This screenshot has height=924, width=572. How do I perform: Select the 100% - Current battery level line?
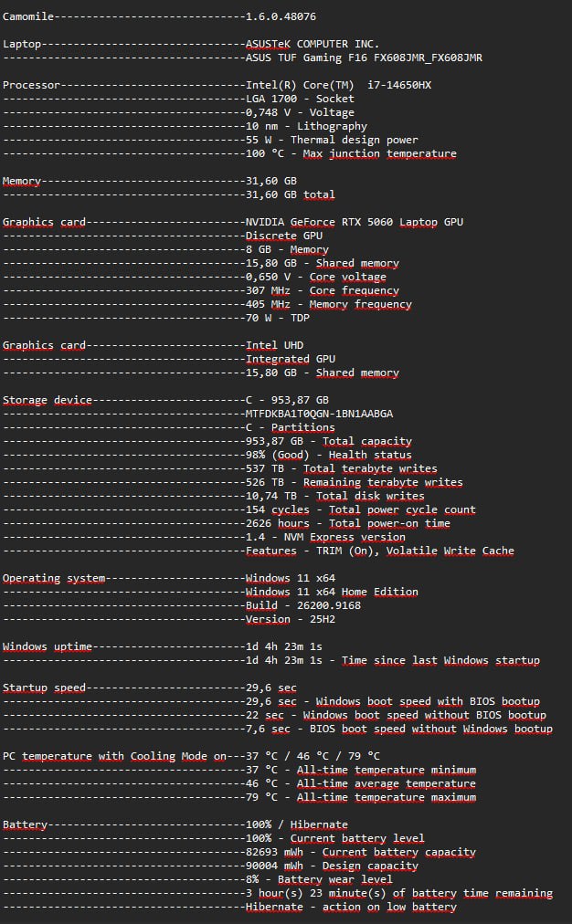pos(335,838)
